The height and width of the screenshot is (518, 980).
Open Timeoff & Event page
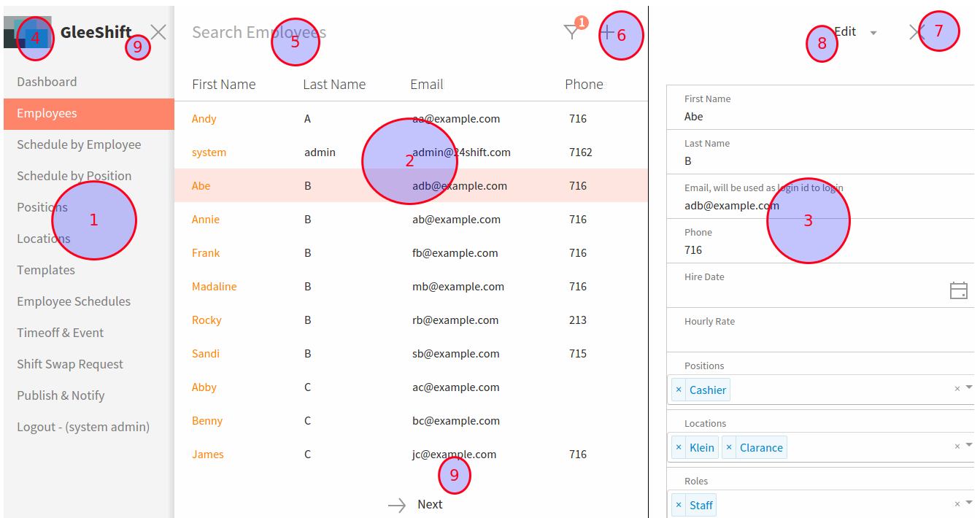coord(61,333)
